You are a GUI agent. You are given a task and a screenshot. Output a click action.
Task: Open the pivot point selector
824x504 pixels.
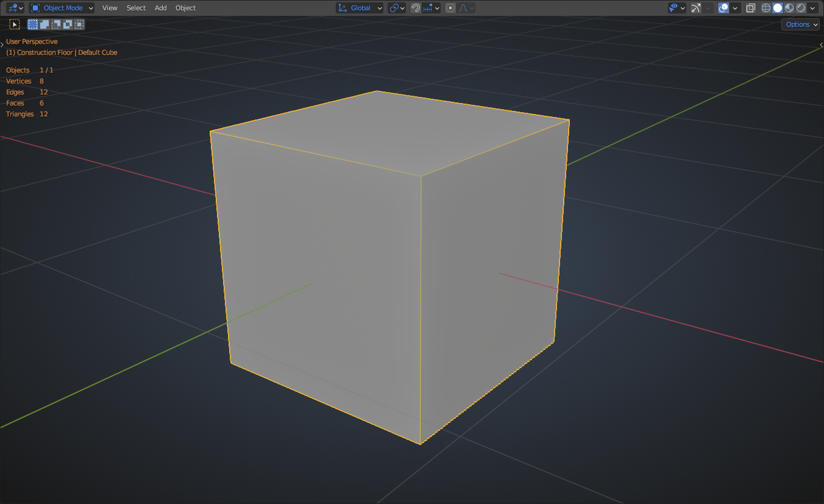pyautogui.click(x=397, y=8)
